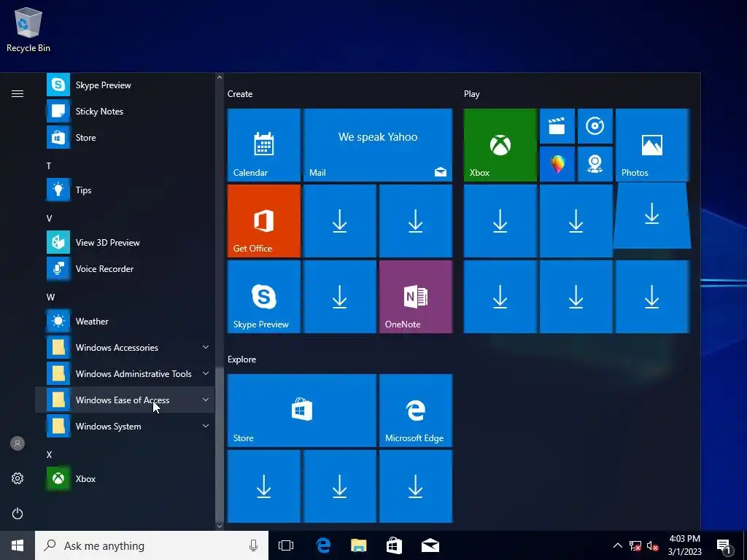Click the download tile below the Microsoft Edge tile
This screenshot has width=747, height=560.
[x=415, y=486]
